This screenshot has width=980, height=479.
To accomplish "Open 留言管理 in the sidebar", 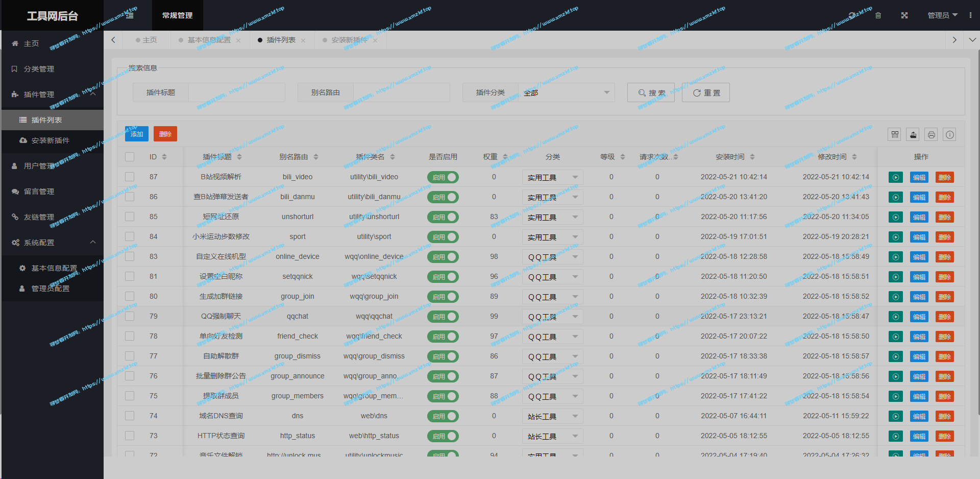I will [52, 191].
